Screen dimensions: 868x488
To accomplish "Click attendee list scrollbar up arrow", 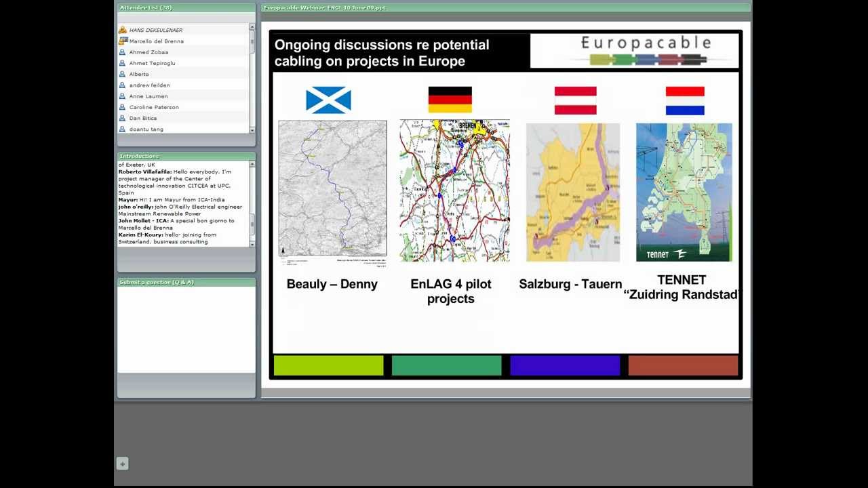I will 252,27.
